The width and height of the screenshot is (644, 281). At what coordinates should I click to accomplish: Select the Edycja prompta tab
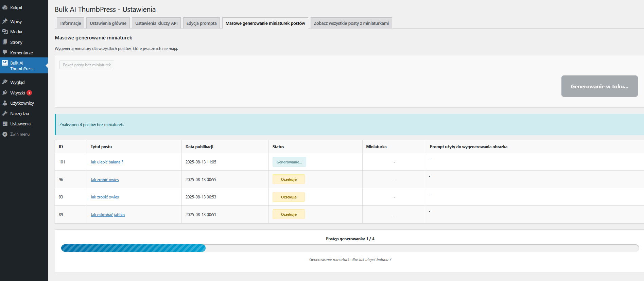[x=201, y=23]
